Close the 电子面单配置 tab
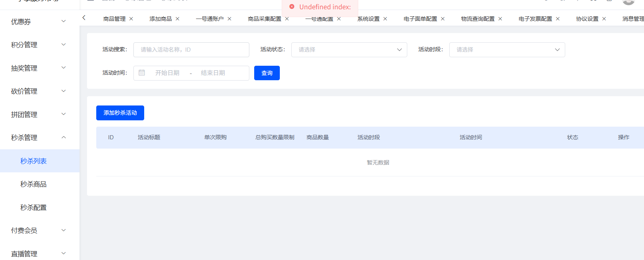644x260 pixels. click(x=443, y=19)
